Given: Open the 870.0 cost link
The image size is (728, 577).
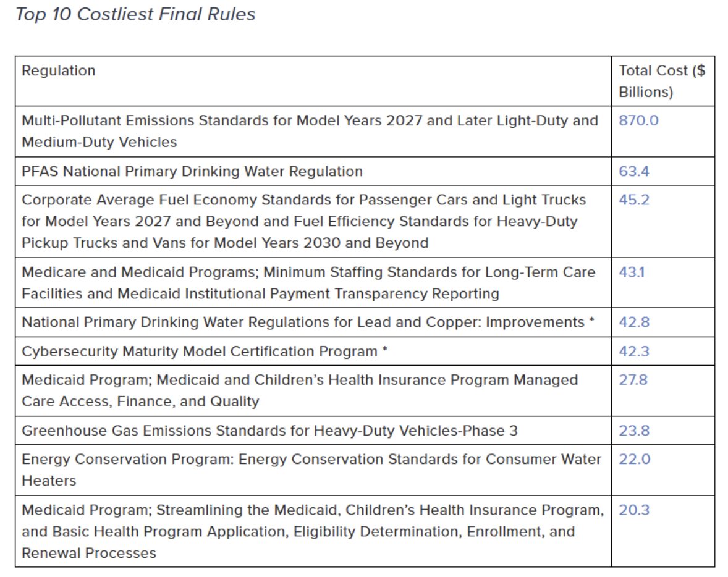Looking at the screenshot, I should [x=638, y=120].
